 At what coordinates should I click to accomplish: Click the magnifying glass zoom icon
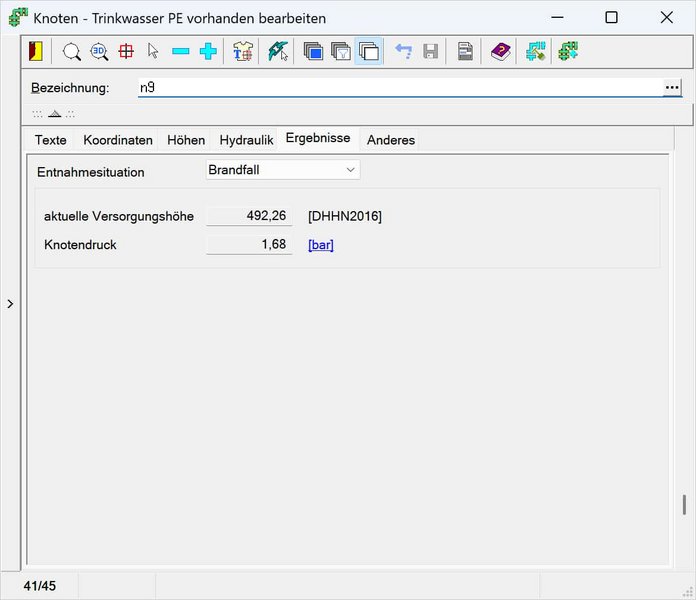click(72, 51)
